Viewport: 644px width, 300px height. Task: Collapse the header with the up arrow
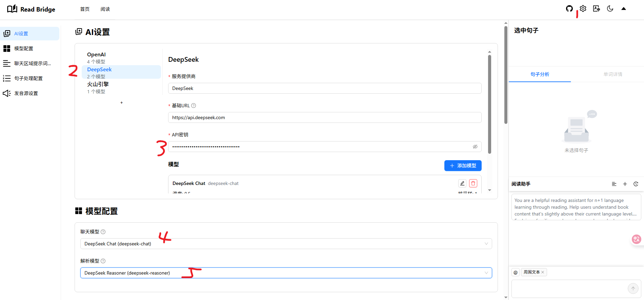(x=624, y=9)
